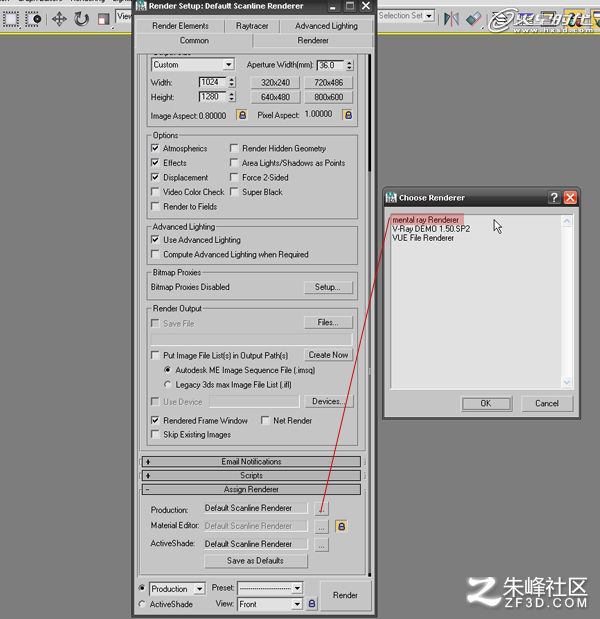Screen dimensions: 600x619
Task: Toggle the Pixel Aspect lock icon
Action: (x=347, y=115)
